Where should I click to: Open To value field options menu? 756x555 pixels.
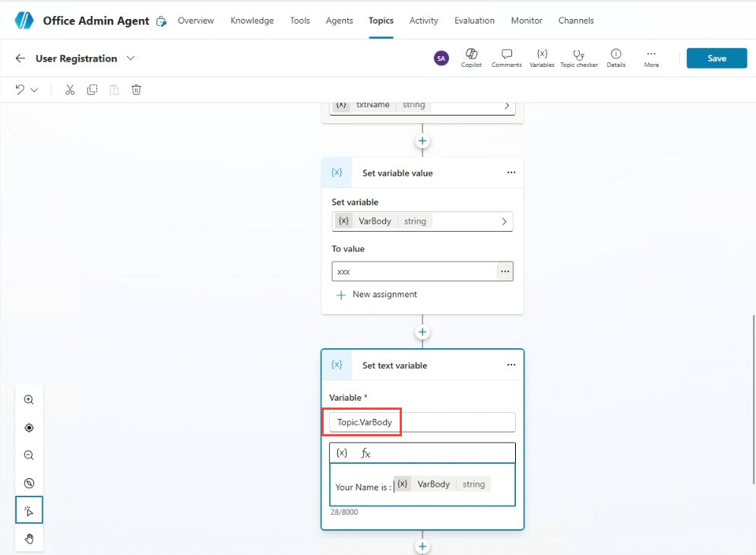point(505,271)
